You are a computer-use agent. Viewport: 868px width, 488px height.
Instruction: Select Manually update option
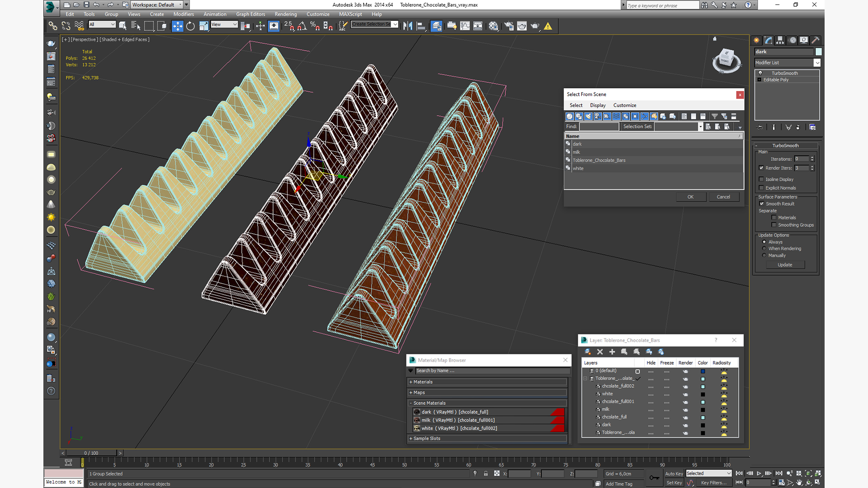[764, 255]
